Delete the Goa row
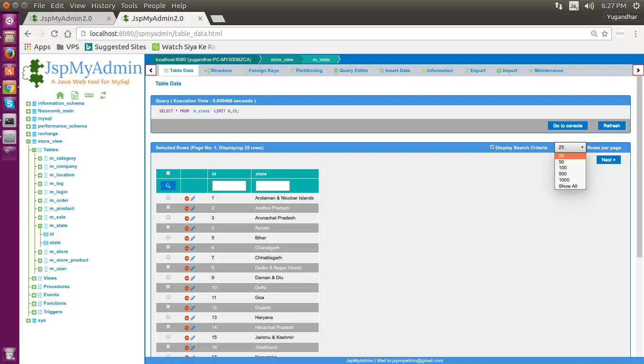Viewport: 644px width, 364px height. [x=187, y=298]
